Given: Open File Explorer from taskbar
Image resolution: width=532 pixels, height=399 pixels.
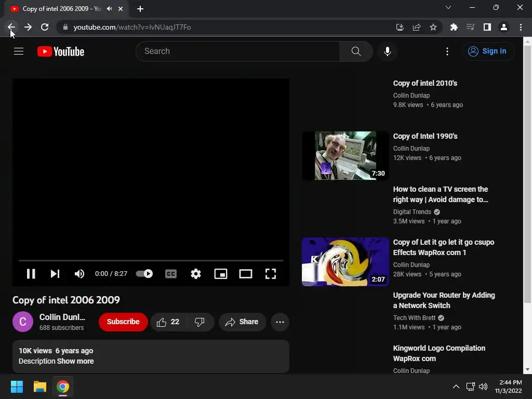Looking at the screenshot, I should coord(39,387).
